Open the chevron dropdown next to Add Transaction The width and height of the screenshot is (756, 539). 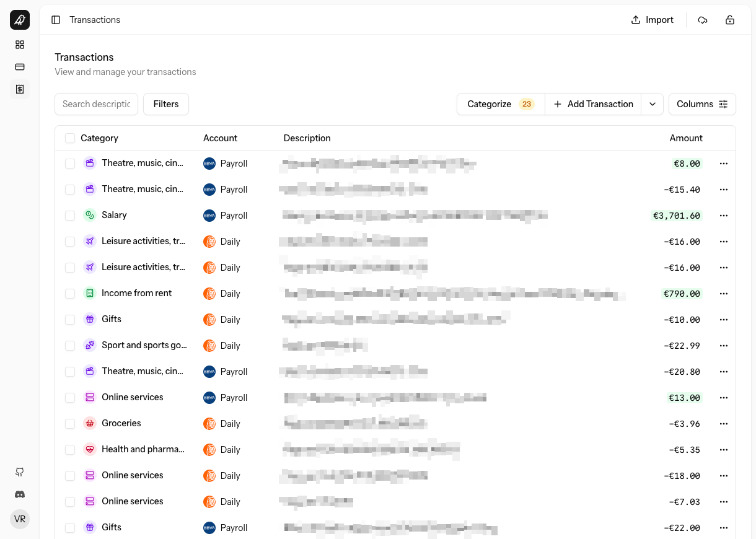pos(653,104)
